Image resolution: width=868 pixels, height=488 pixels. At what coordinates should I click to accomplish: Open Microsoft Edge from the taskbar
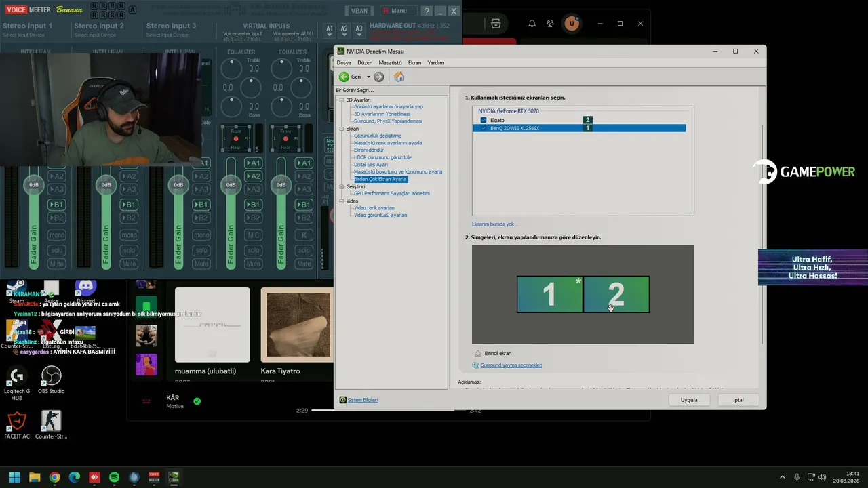click(x=75, y=477)
